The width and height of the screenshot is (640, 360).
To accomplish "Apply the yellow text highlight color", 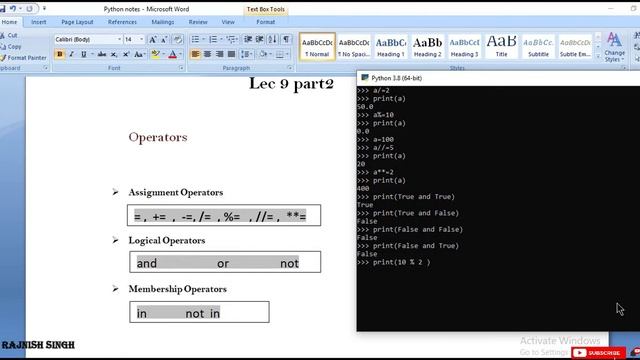I will 156,54.
